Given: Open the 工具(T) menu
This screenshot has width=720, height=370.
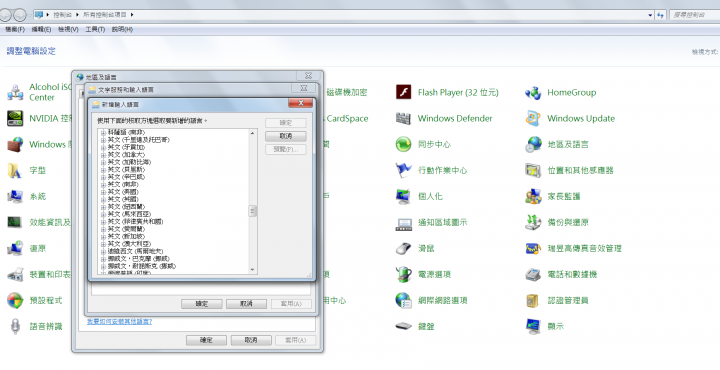Looking at the screenshot, I should coord(95,29).
